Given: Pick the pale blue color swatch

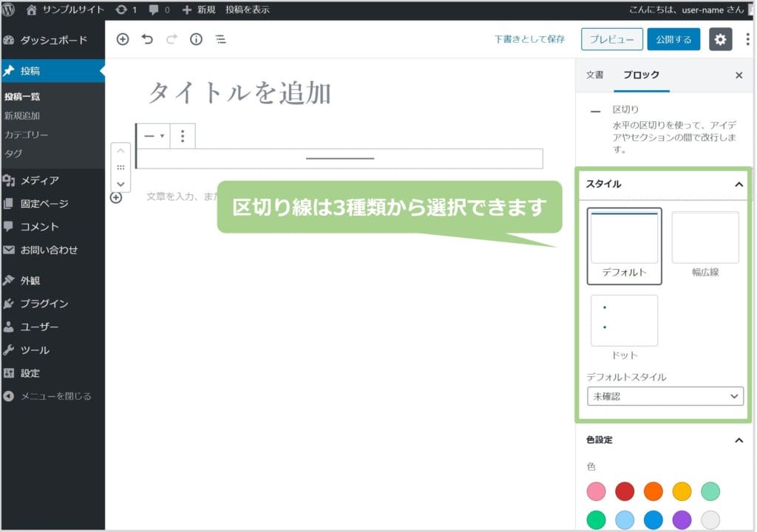Looking at the screenshot, I should pyautogui.click(x=625, y=520).
